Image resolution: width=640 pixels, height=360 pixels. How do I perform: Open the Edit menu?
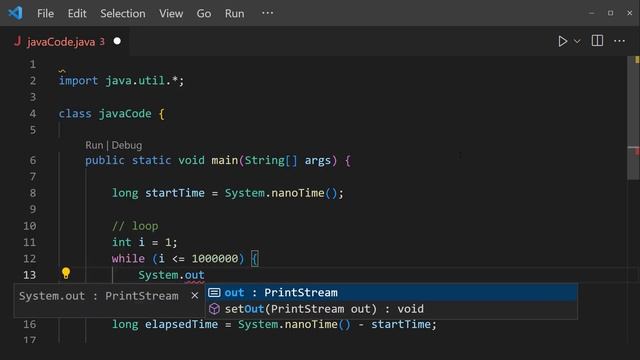pos(77,13)
